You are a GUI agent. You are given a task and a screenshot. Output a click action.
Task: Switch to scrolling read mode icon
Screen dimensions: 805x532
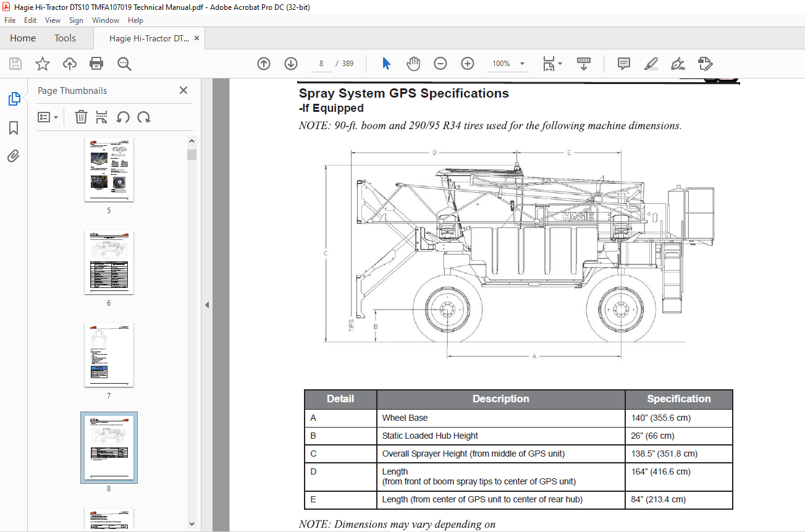click(584, 64)
